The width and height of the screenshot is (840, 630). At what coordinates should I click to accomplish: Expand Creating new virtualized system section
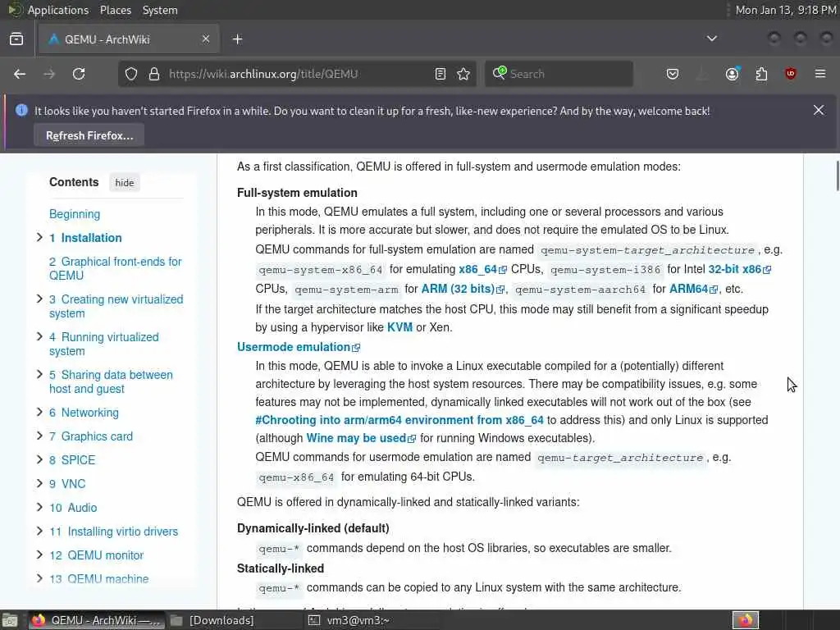point(39,299)
